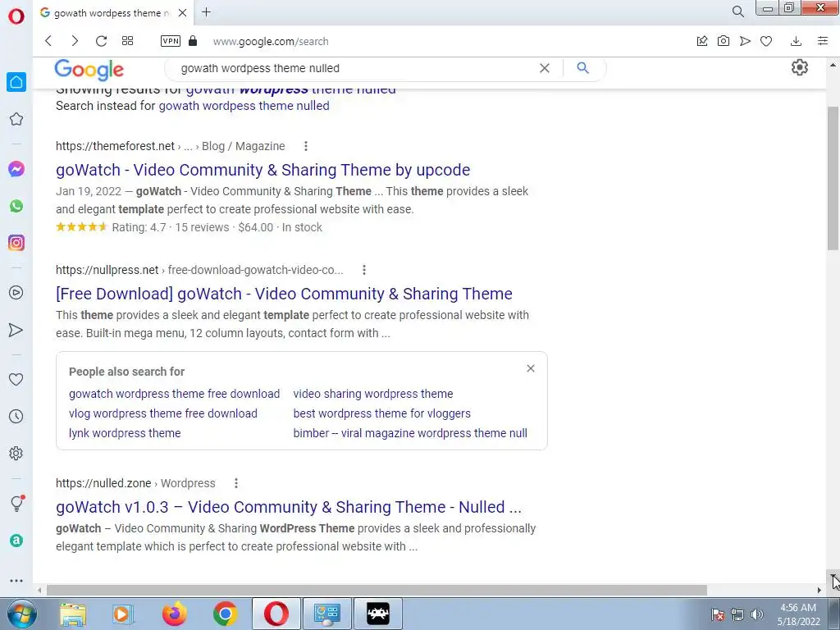Open the snapshot edit tool icon
The image size is (840, 630).
[x=702, y=41]
